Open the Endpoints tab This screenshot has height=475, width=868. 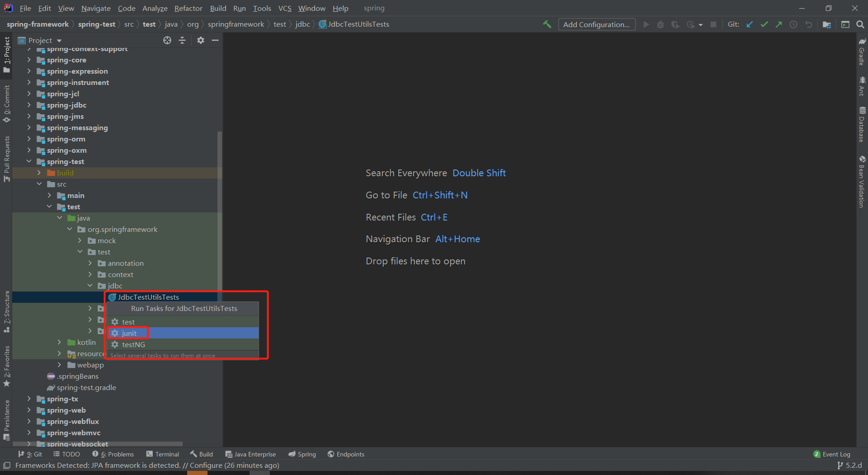click(346, 454)
